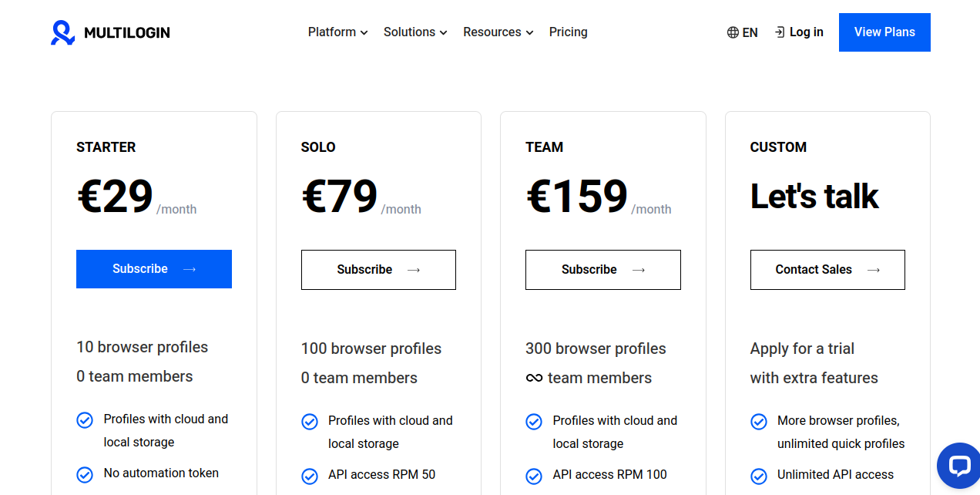Select the EN language option
Image resolution: width=980 pixels, height=495 pixels.
(x=749, y=32)
